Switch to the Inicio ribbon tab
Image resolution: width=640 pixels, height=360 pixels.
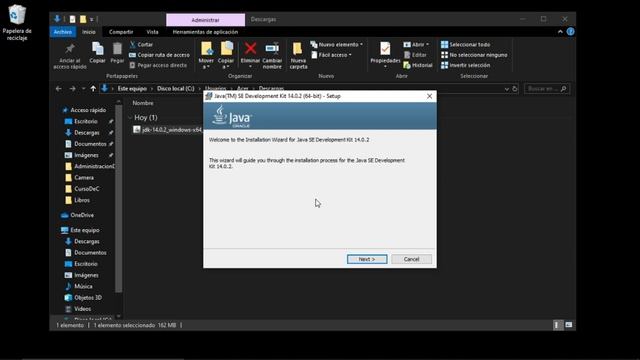89,32
